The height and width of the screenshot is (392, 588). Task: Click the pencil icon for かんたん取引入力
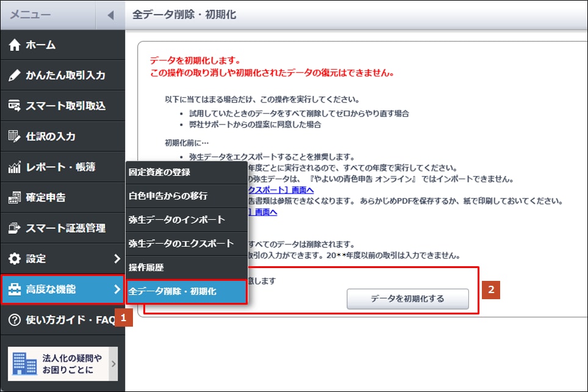coord(15,76)
